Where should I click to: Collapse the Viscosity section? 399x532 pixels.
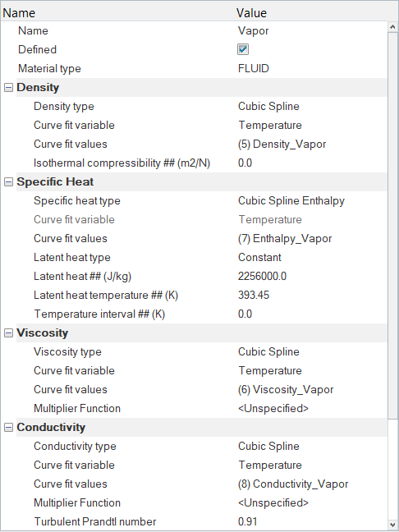(x=8, y=333)
